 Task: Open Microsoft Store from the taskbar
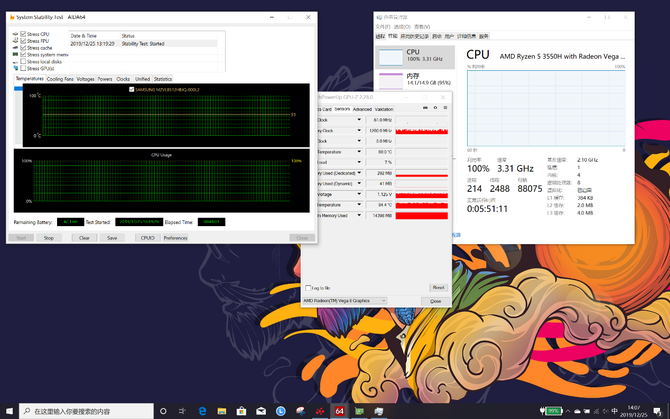pos(241,411)
